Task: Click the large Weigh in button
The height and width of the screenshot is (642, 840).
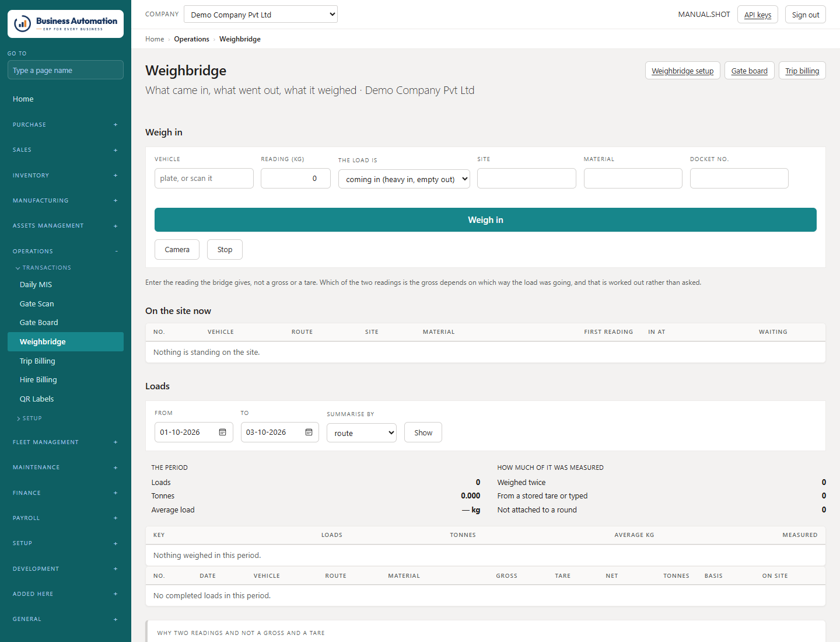Action: click(x=485, y=220)
